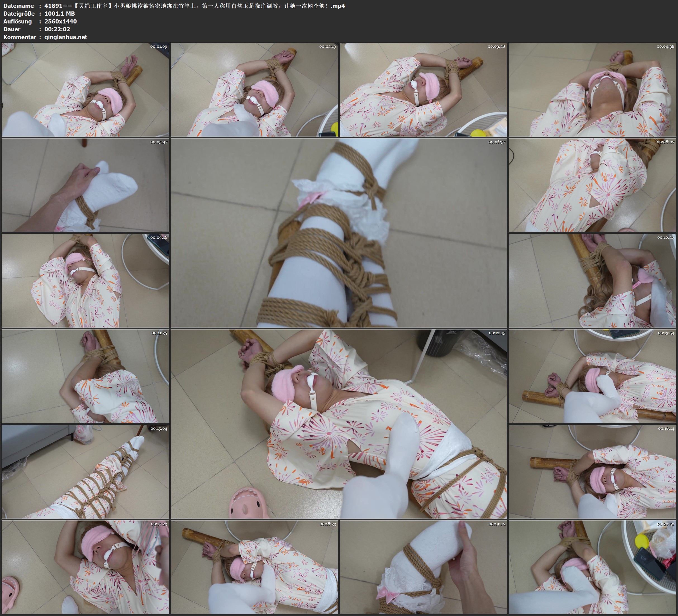678x616 pixels.
Task: Select the frame at timestamp 00:17:23
Action: tap(85, 567)
